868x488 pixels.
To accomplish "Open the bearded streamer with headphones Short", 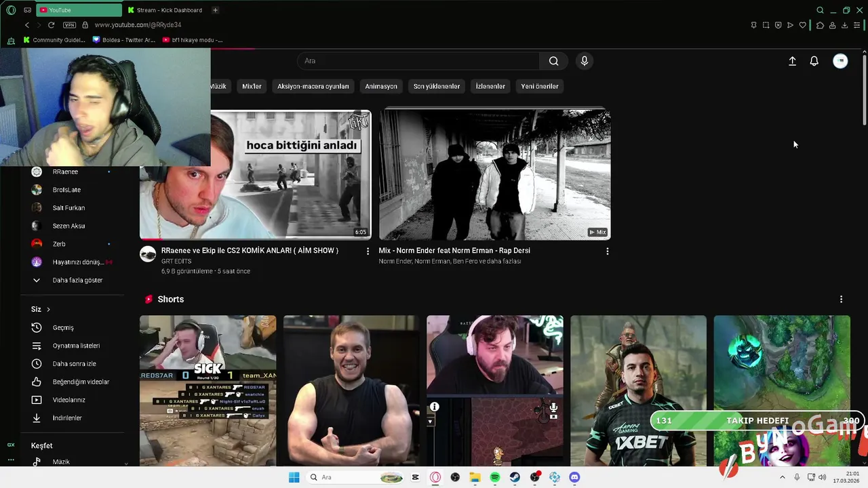I will (x=495, y=390).
